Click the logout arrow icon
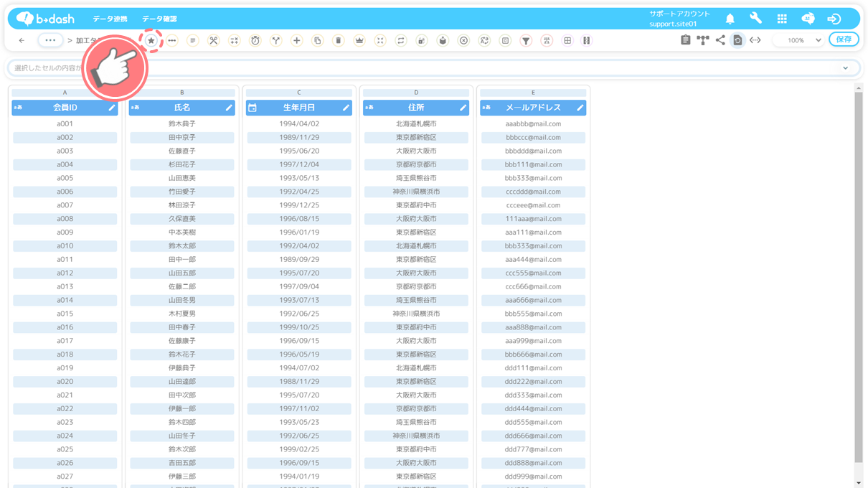The height and width of the screenshot is (488, 868). tap(834, 19)
